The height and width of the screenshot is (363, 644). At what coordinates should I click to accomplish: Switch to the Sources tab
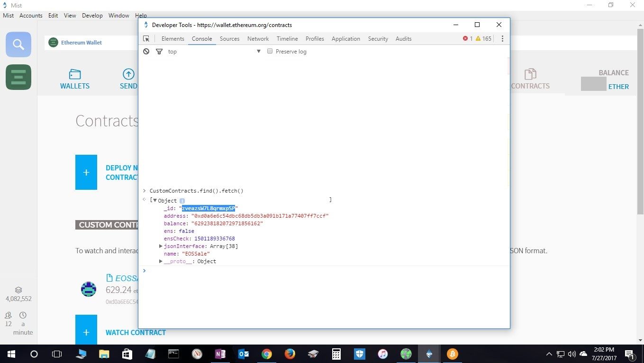[x=230, y=39]
